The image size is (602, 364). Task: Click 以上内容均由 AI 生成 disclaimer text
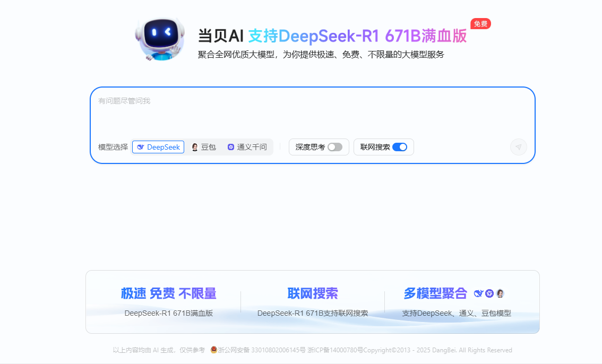pos(159,350)
